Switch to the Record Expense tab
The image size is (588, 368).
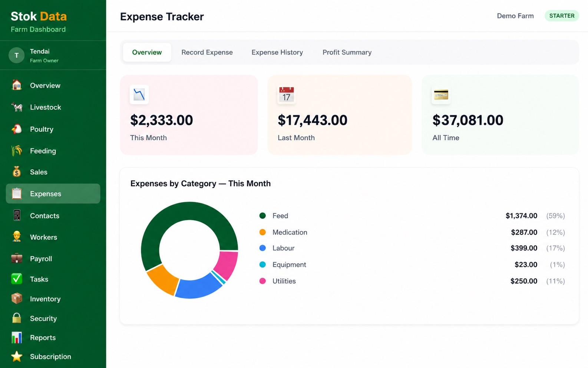pyautogui.click(x=207, y=52)
